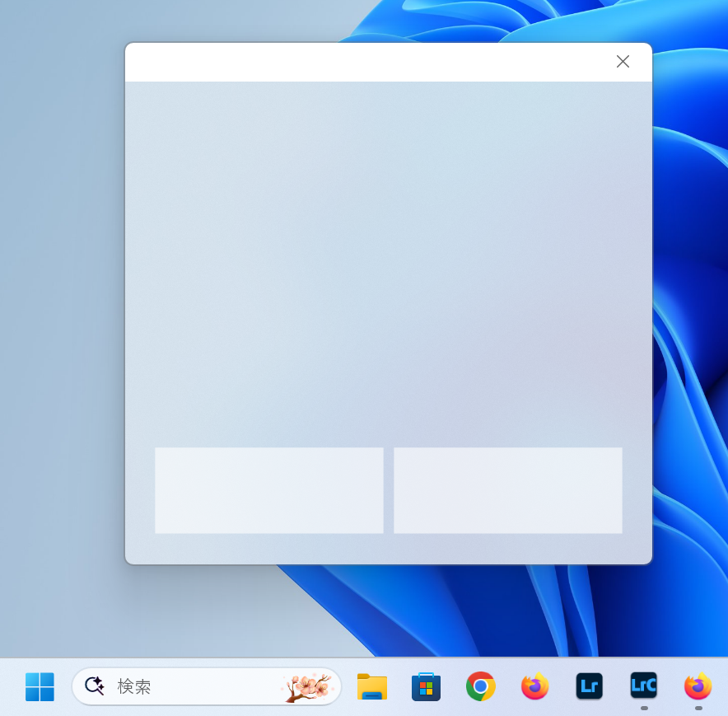Click the empty gray desktop left of the dialog
728x716 pixels.
[62, 330]
